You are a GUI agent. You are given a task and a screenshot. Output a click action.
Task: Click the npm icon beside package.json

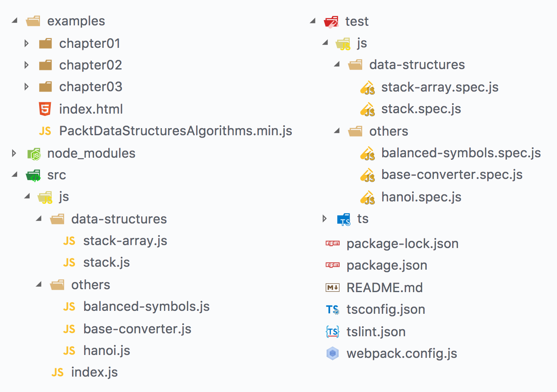click(333, 265)
